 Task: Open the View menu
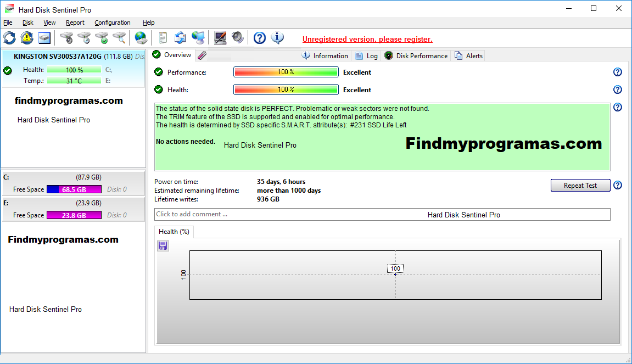(x=49, y=23)
